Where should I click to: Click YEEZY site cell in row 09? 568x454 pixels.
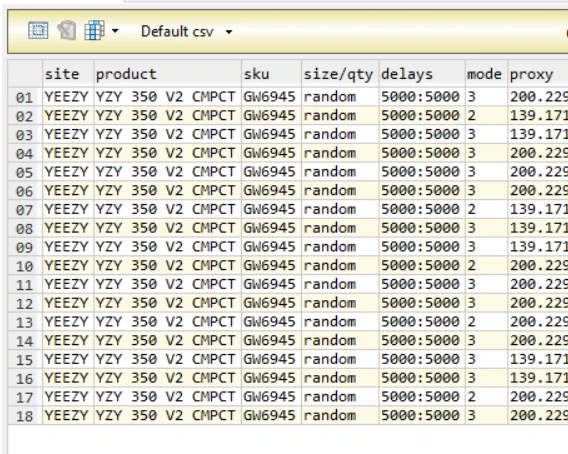pos(68,247)
